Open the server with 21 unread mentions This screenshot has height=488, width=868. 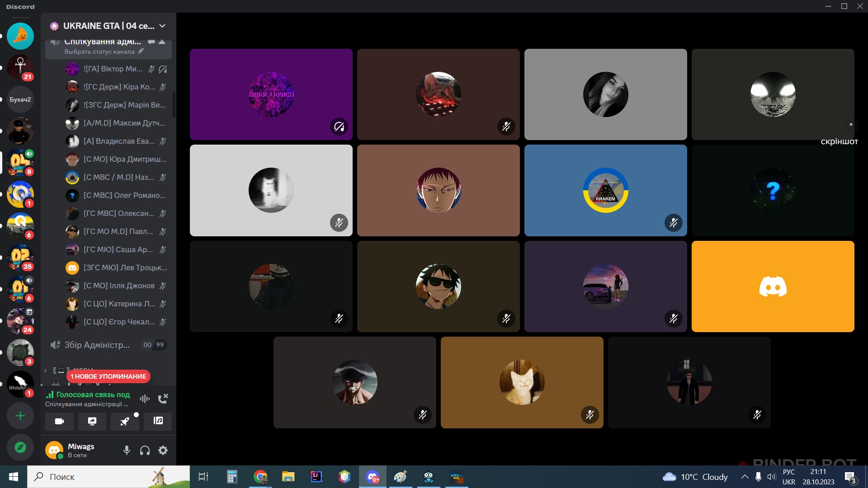[20, 68]
